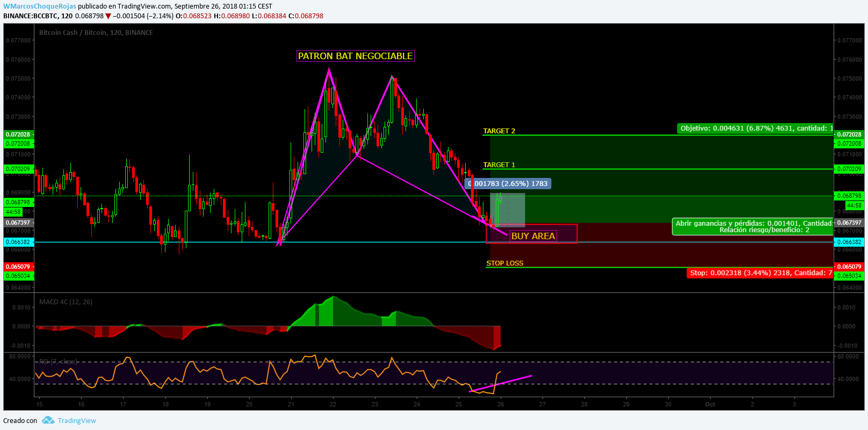Click the 0.001783 (2.65%) measurement tooltip
Screen dimensions: 868x430
[508, 184]
